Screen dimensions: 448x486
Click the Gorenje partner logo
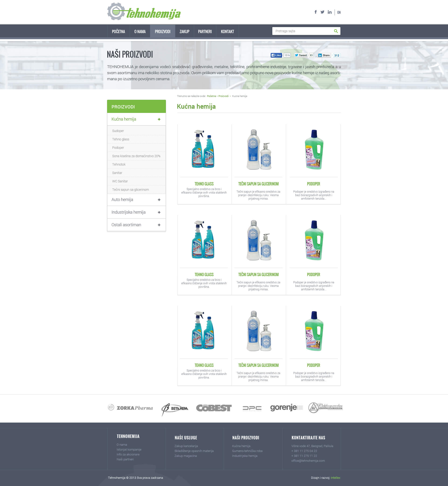(x=286, y=407)
